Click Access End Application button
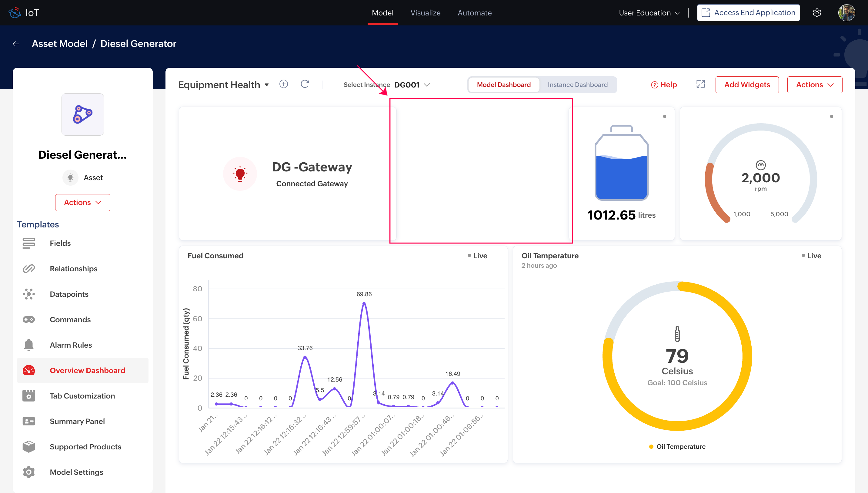Screen dimensions: 868x493 click(x=748, y=13)
